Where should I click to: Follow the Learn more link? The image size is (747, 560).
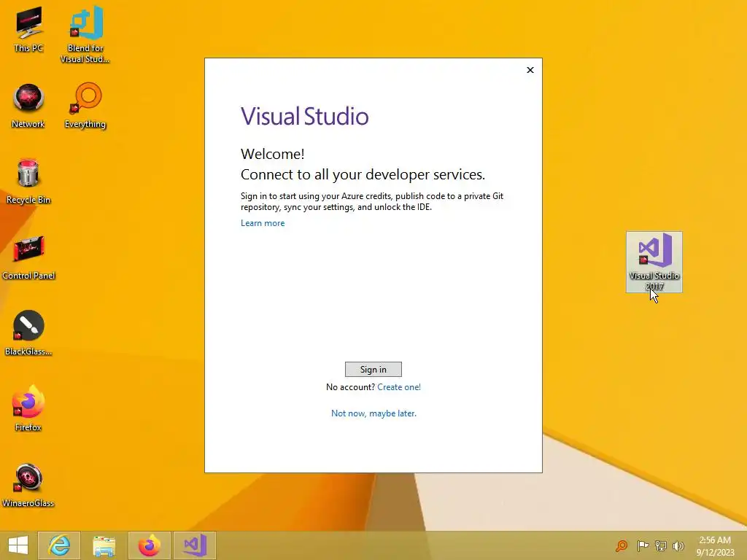click(x=263, y=223)
